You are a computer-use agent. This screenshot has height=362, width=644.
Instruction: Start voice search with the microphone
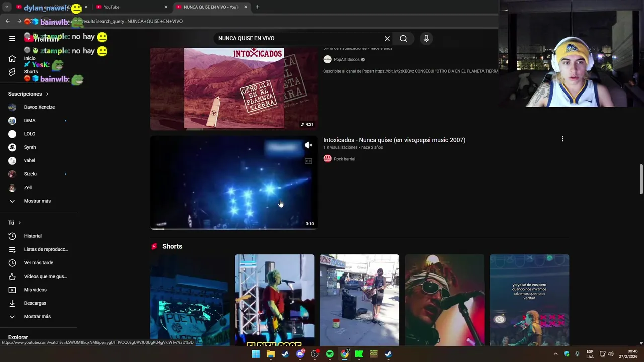point(426,38)
